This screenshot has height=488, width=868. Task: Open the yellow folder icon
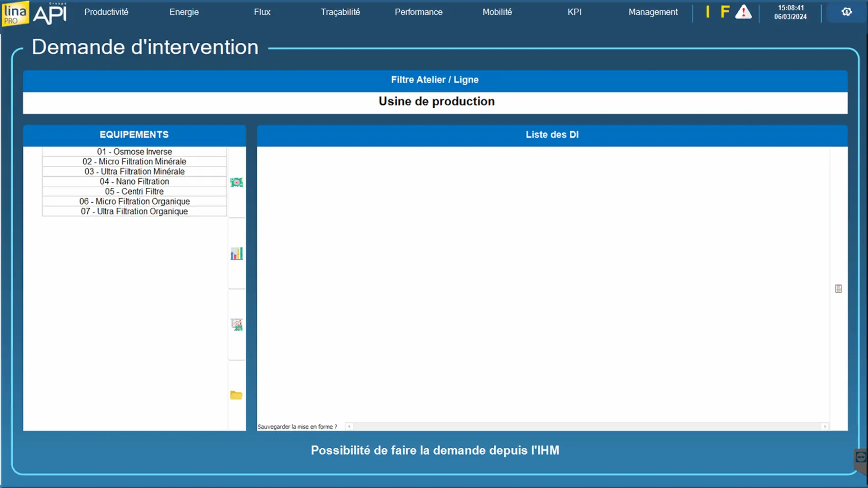pos(236,395)
